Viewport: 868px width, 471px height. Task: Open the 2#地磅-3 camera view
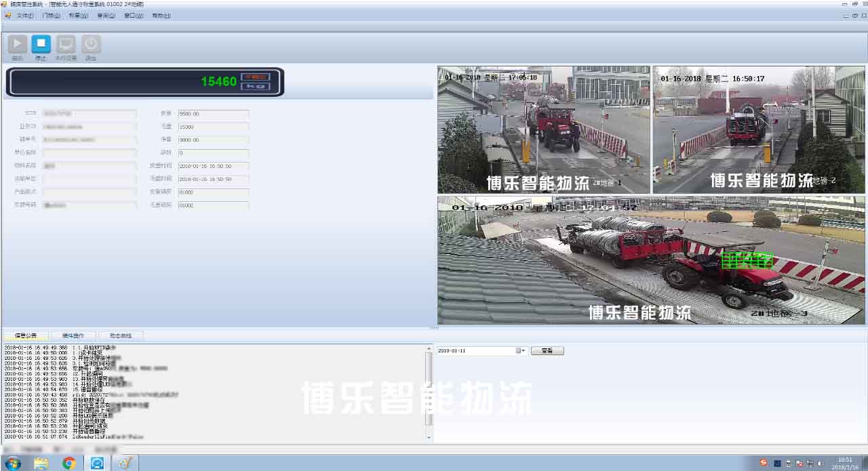652,260
